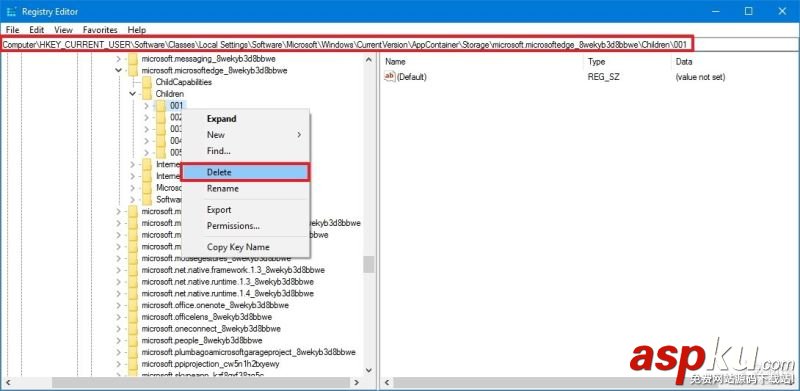Open the File menu
The image size is (800, 391).
[x=12, y=30]
